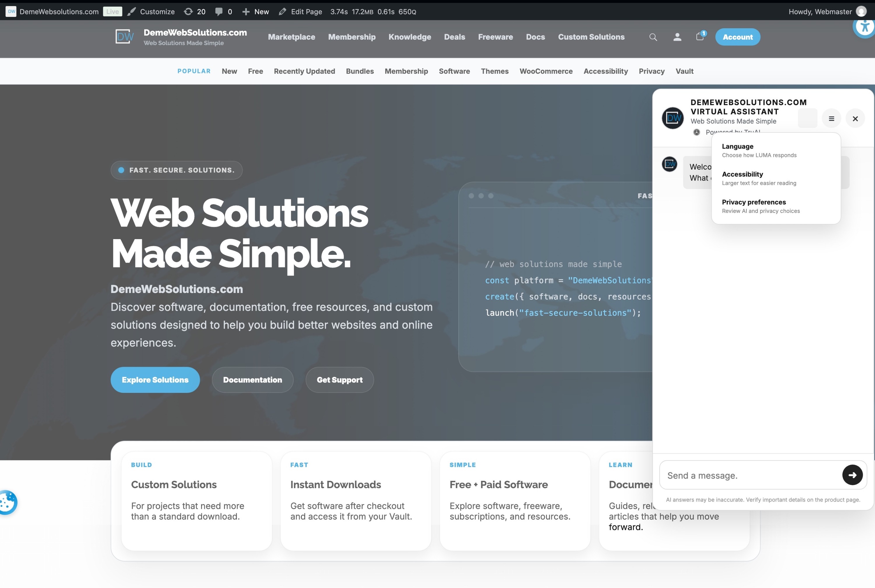The height and width of the screenshot is (588, 875).
Task: Open Deals in main navigation
Action: click(x=454, y=37)
